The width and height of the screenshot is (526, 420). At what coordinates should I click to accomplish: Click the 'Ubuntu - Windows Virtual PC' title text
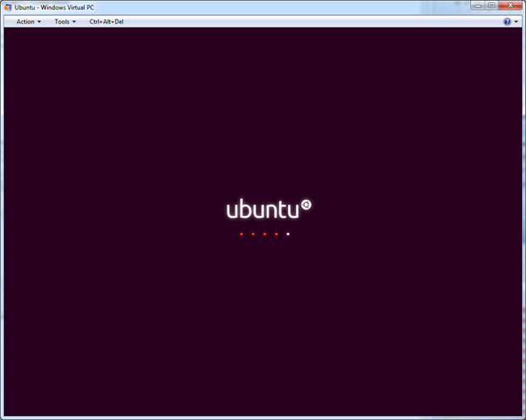pos(53,6)
